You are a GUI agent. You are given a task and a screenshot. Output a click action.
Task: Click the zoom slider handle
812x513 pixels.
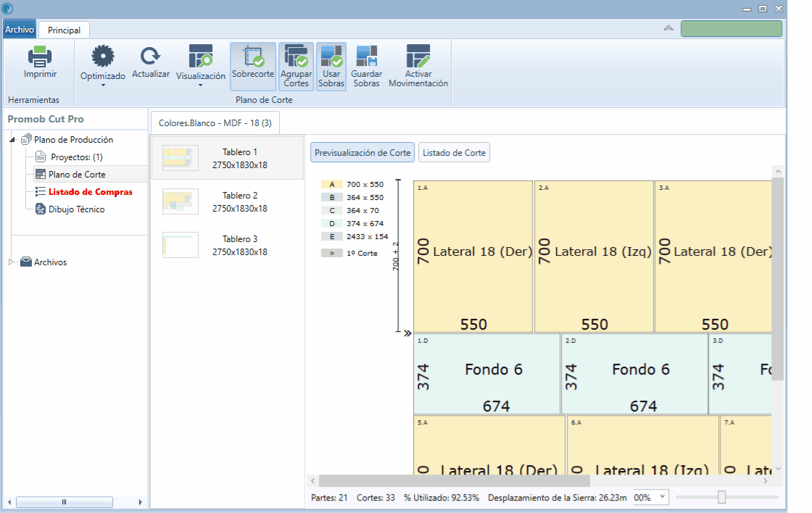pyautogui.click(x=721, y=497)
